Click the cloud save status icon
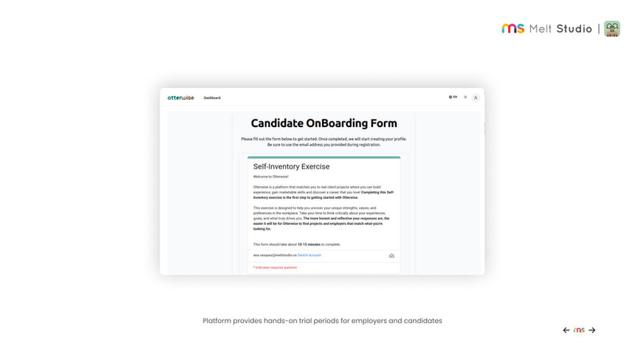This screenshot has width=644, height=363. click(391, 256)
